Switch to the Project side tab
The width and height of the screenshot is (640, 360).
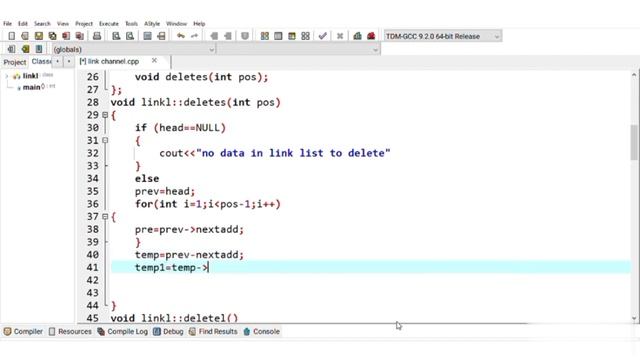(15, 62)
